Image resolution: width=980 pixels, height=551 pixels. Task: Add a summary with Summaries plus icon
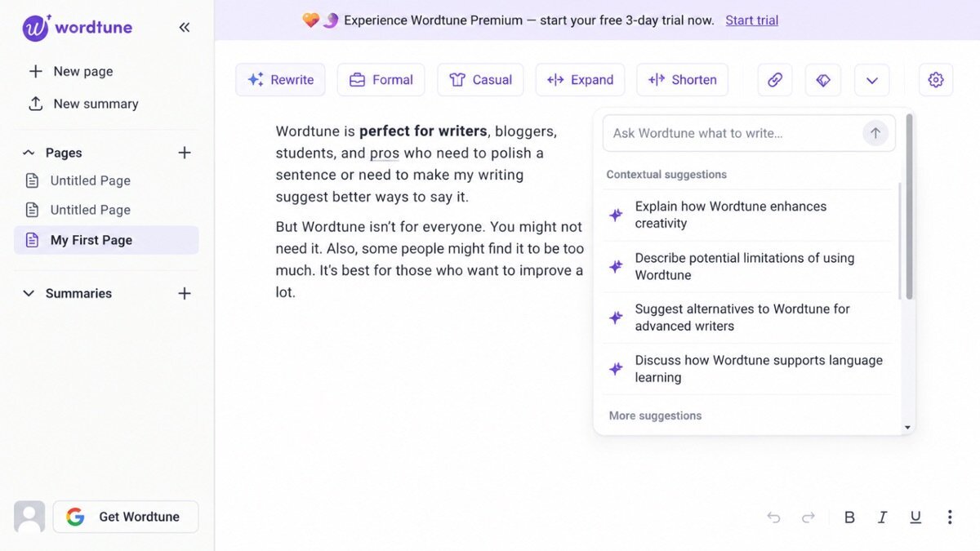point(185,293)
